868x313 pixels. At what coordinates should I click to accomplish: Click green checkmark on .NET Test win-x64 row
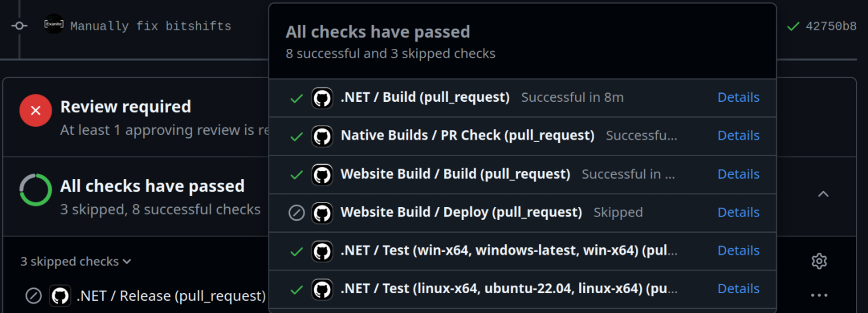coord(297,251)
